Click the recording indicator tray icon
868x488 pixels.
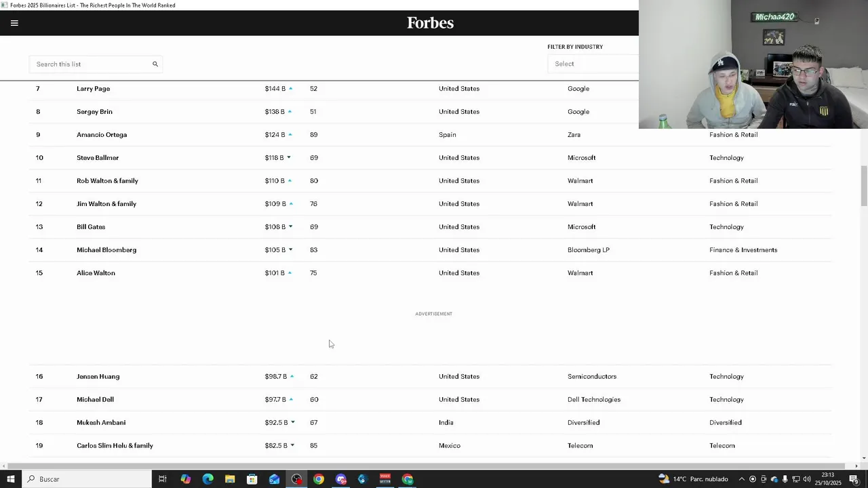point(753,479)
